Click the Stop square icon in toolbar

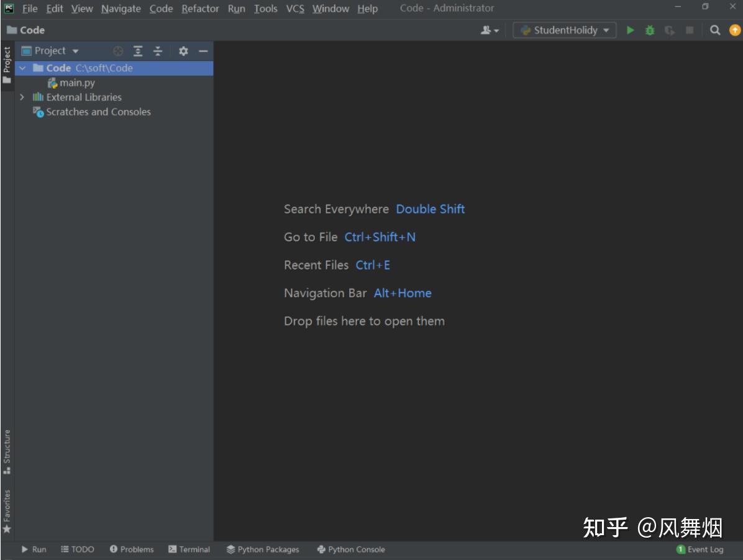690,30
